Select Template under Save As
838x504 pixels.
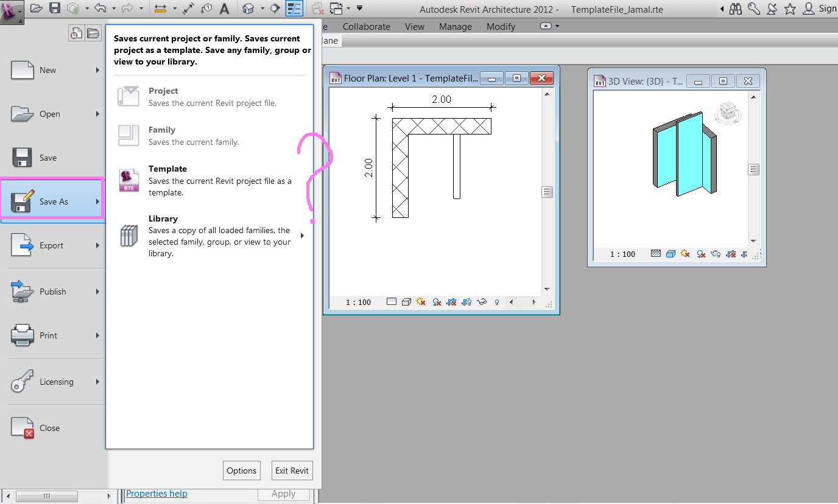(210, 180)
